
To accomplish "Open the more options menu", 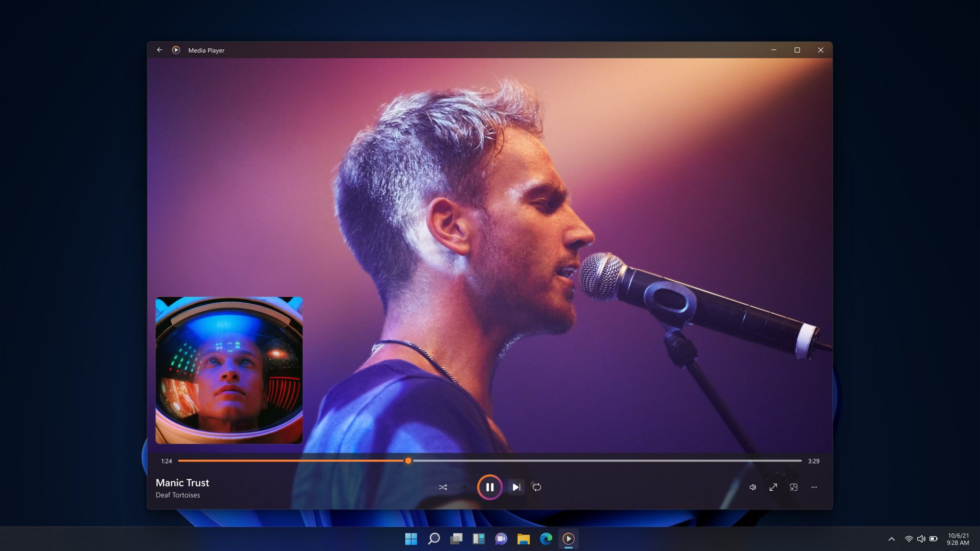I will click(x=814, y=487).
